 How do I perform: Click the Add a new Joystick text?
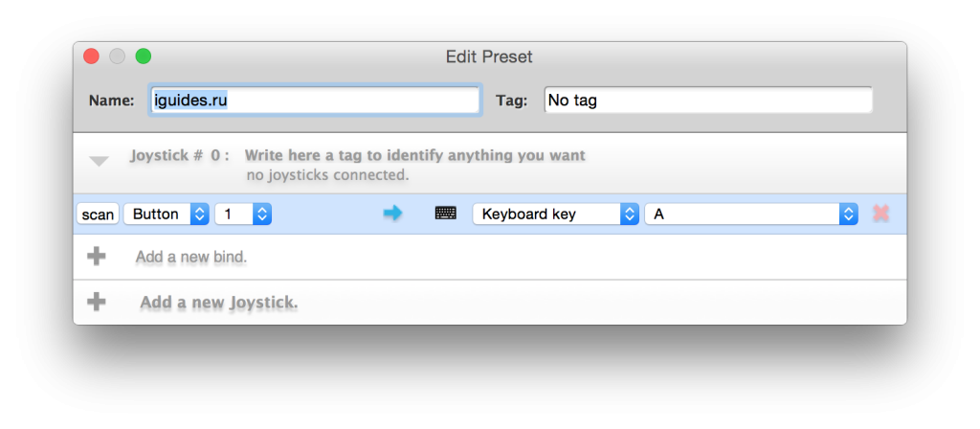tap(219, 303)
